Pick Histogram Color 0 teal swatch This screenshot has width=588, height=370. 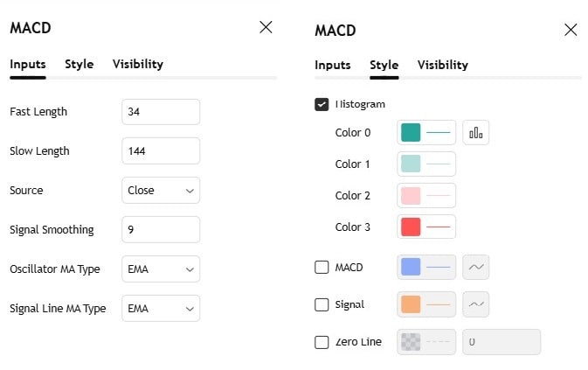coord(411,133)
